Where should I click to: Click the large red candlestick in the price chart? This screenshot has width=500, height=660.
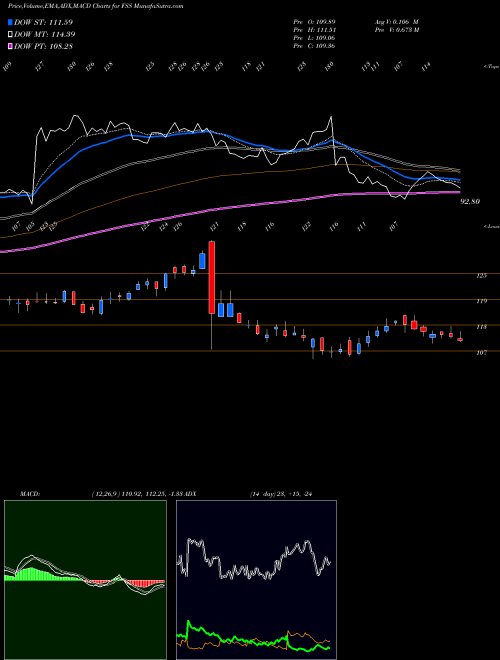[x=212, y=278]
